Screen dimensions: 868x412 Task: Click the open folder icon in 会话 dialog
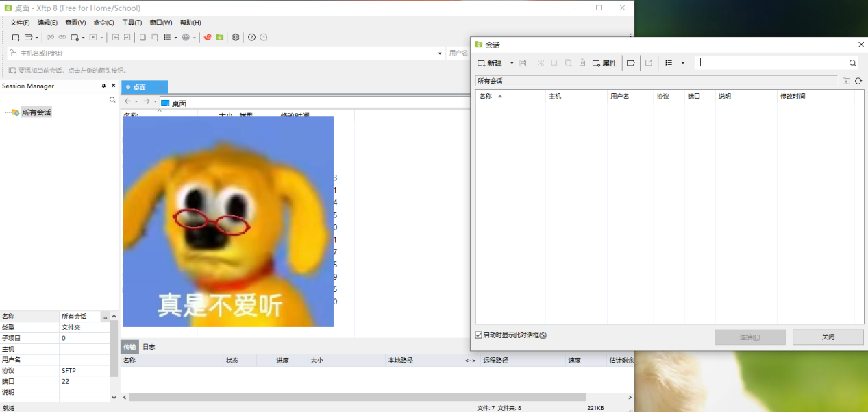631,63
